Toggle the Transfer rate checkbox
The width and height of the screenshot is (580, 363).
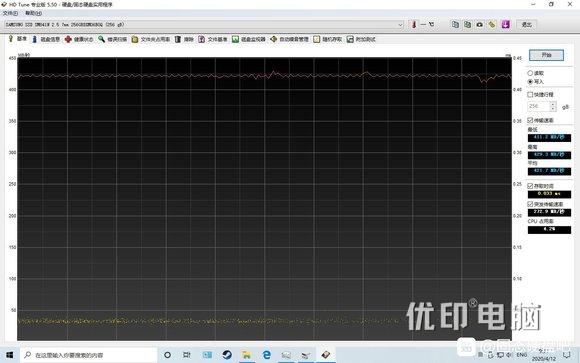[530, 120]
